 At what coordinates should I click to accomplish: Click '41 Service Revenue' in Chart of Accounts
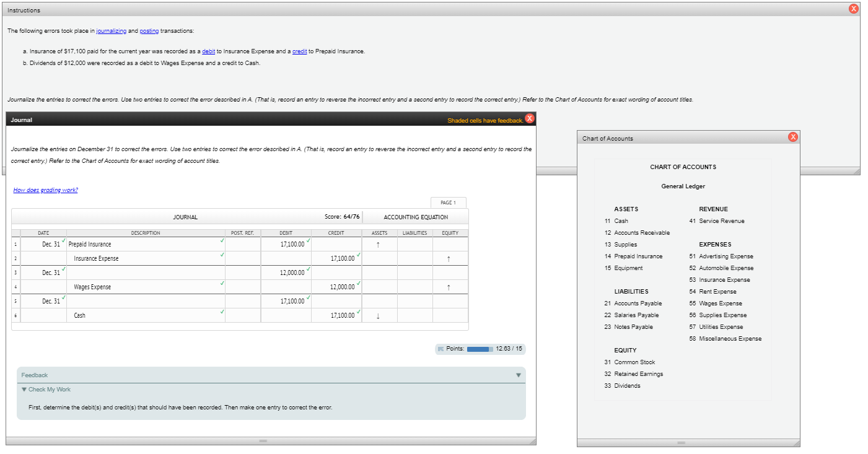point(717,221)
